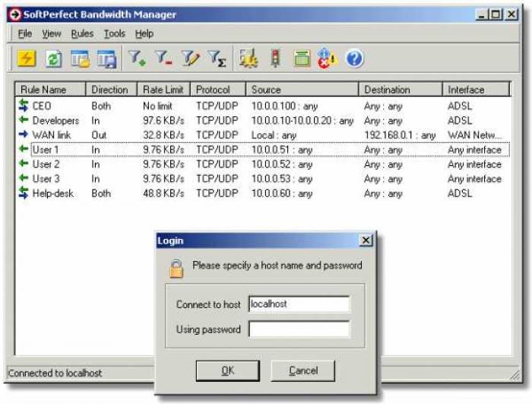Click the Connected to localhost status text
The width and height of the screenshot is (532, 404).
pos(55,373)
